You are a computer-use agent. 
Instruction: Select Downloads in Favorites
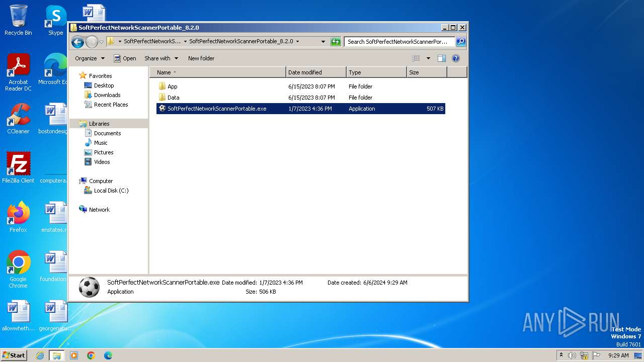pos(107,95)
